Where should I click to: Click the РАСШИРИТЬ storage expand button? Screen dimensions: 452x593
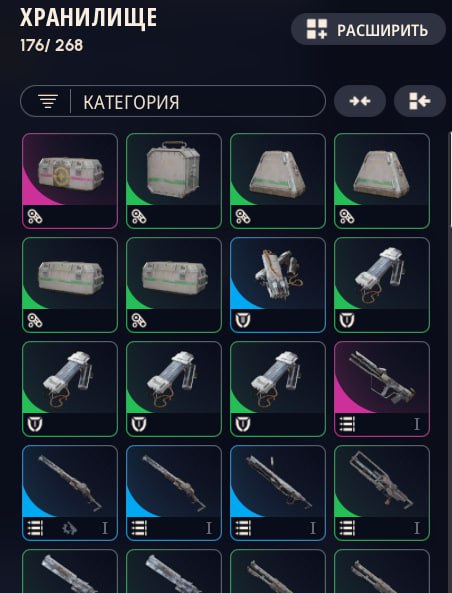368,29
